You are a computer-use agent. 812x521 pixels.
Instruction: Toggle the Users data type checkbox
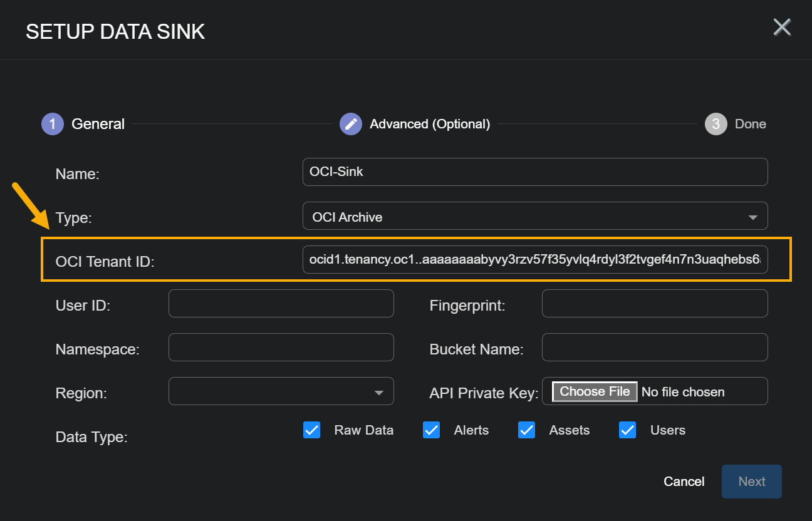pos(628,430)
